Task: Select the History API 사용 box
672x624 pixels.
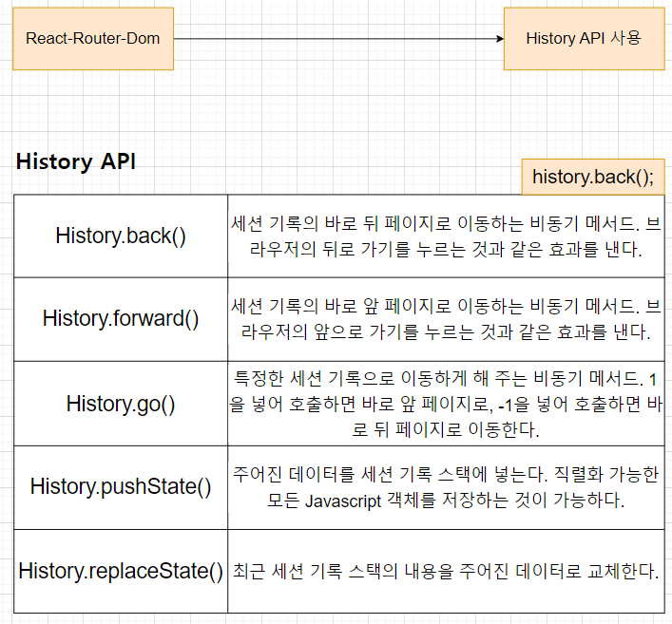Action: click(585, 39)
